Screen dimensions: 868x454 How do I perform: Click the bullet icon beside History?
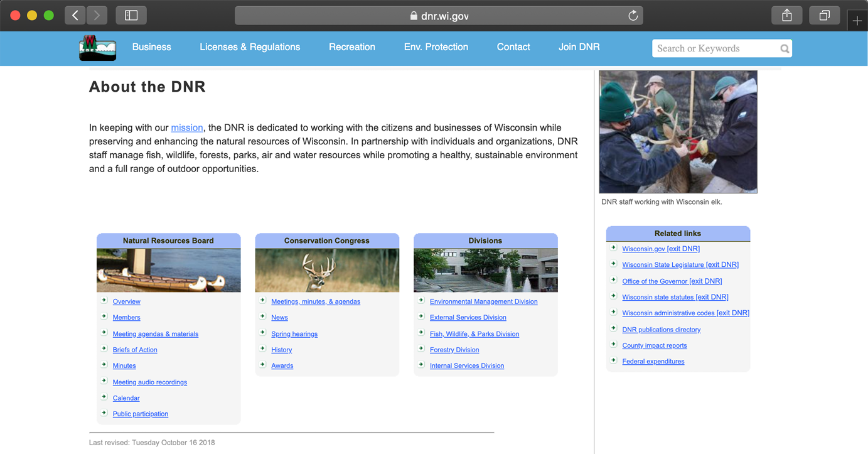point(263,349)
